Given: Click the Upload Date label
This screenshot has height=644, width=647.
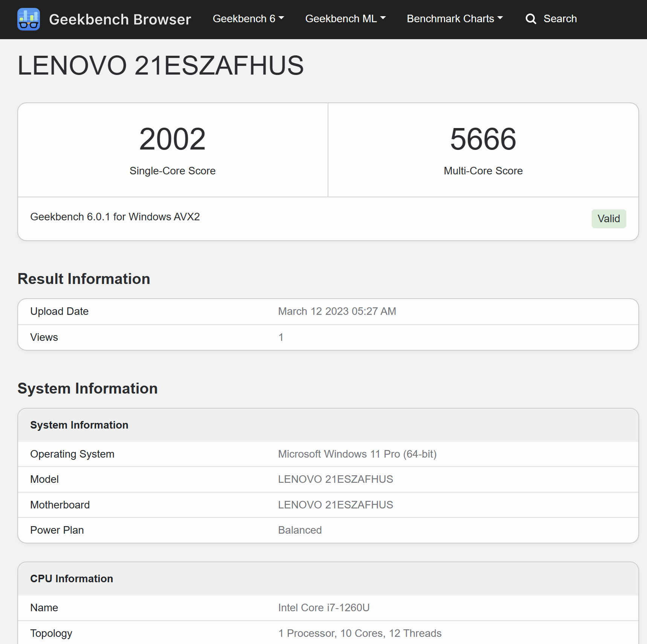Looking at the screenshot, I should pos(60,311).
